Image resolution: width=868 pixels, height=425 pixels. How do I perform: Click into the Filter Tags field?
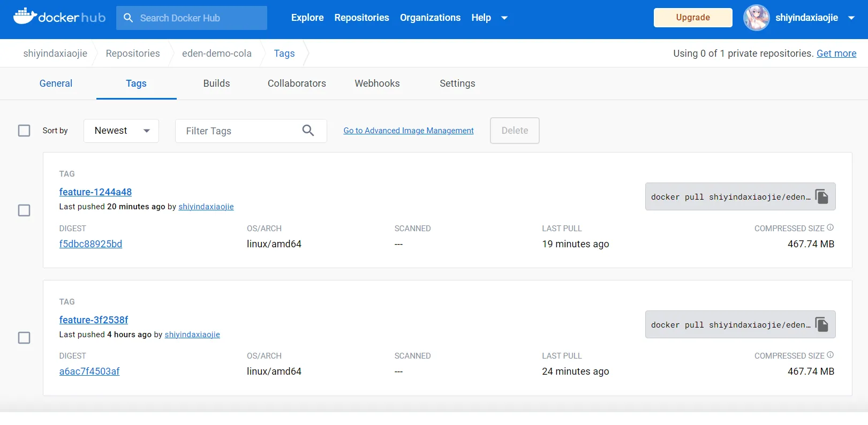tap(251, 131)
